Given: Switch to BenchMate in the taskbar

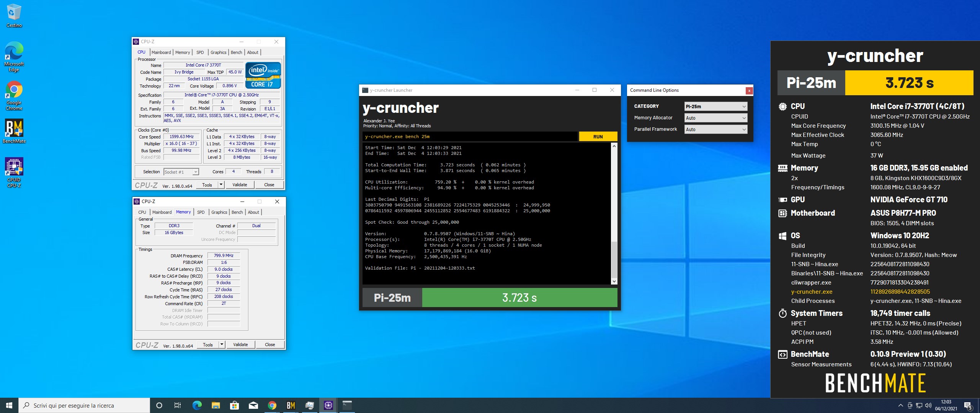Looking at the screenshot, I should 291,405.
